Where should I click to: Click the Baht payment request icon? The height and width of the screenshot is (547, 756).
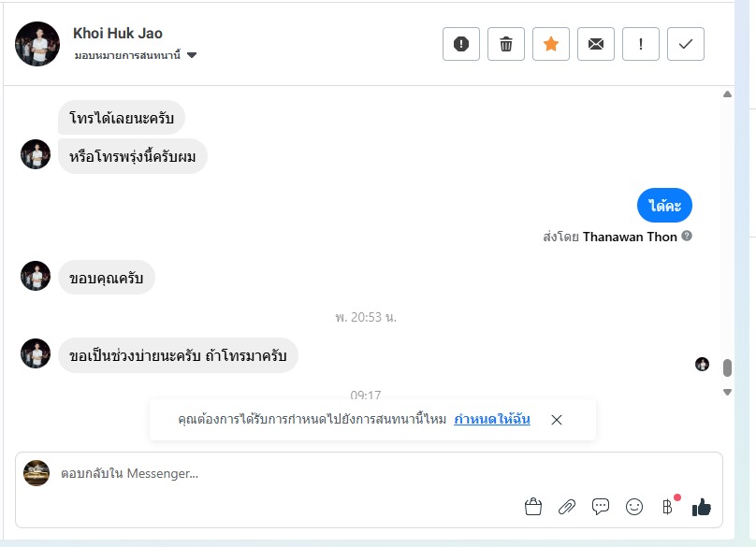point(667,507)
